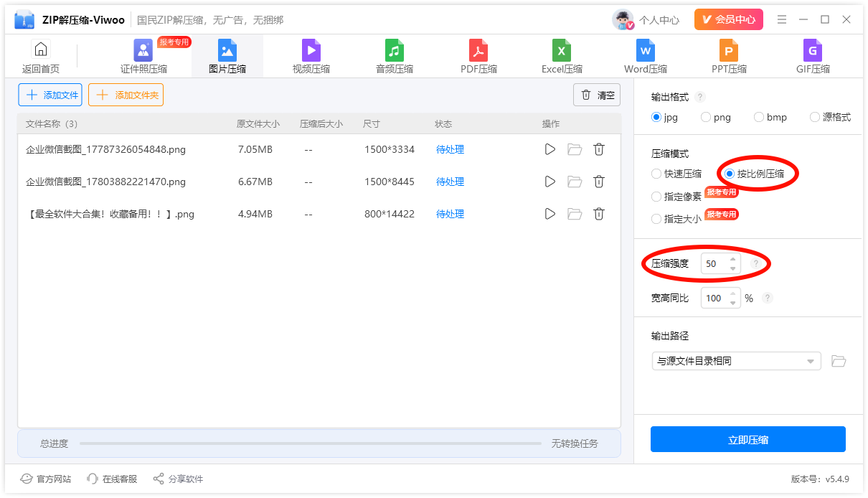Click the 待处理 status of the 7.05MB file
868x498 pixels.
point(450,149)
